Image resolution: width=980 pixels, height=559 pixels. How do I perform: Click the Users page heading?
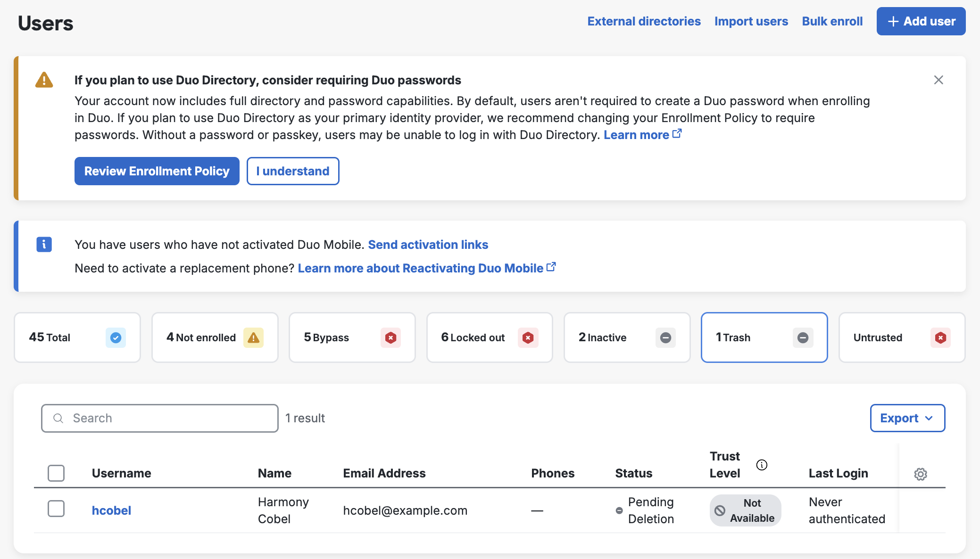(x=46, y=23)
